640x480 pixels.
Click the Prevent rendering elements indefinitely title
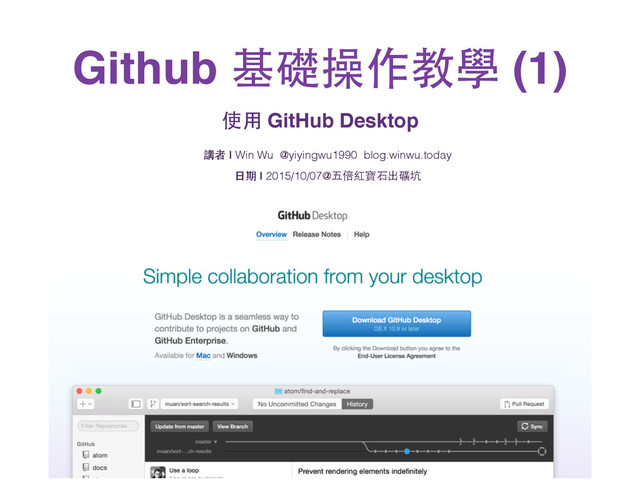point(362,471)
